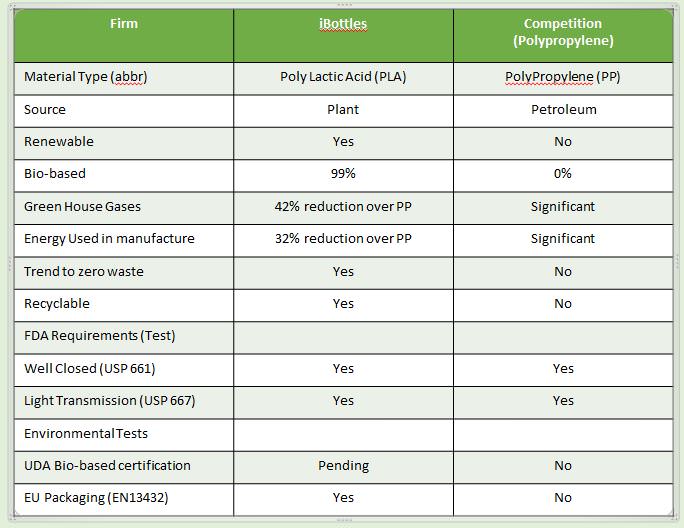Click the Poly Lactic Acid (PLA) cell
The height and width of the screenshot is (528, 684).
click(x=343, y=79)
